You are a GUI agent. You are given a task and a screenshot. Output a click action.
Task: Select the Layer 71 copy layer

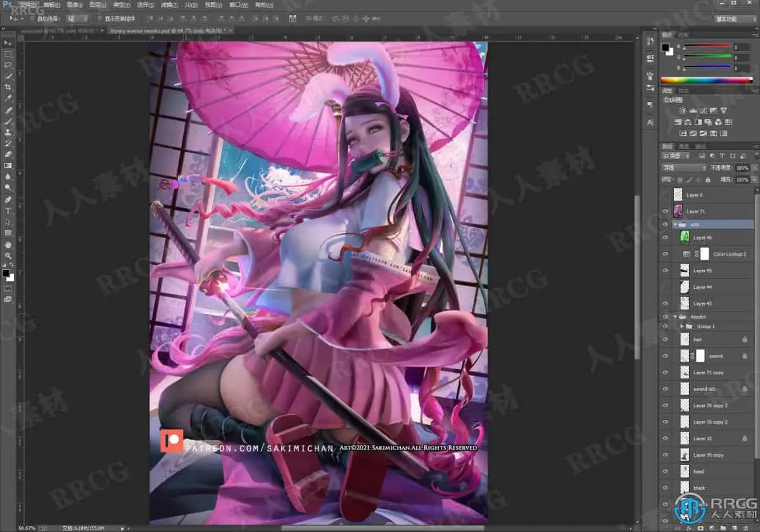coord(709,372)
